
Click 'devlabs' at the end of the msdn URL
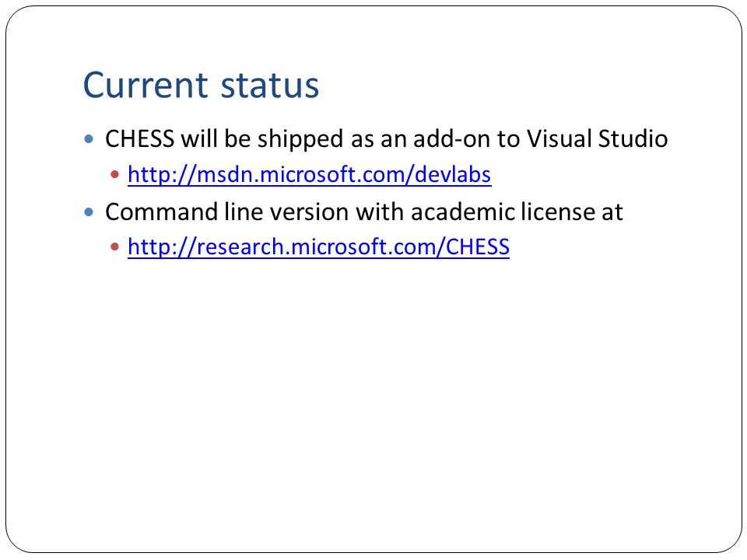pos(453,174)
